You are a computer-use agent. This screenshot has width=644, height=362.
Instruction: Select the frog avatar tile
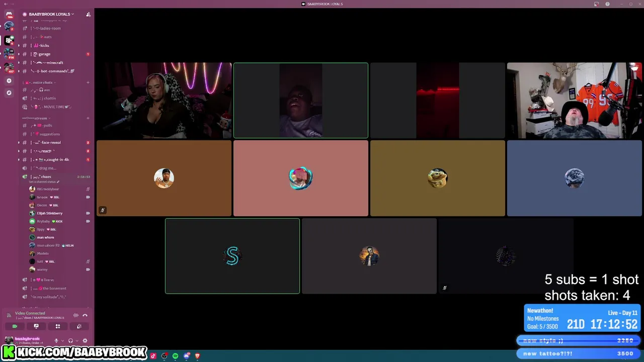point(438,178)
